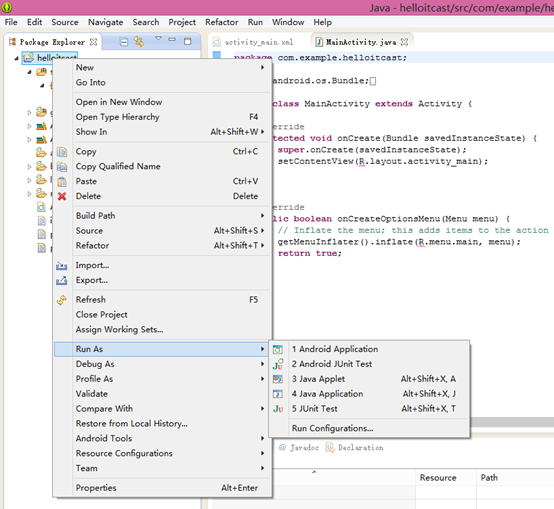Choose 4 Java Application
Image resolution: width=554 pixels, height=509 pixels.
click(369, 393)
